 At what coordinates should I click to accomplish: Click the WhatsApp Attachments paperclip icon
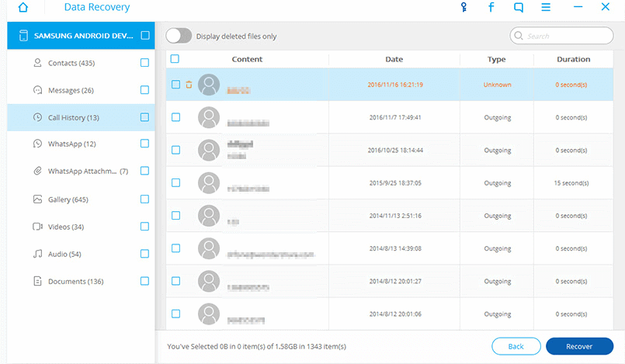[x=37, y=171]
